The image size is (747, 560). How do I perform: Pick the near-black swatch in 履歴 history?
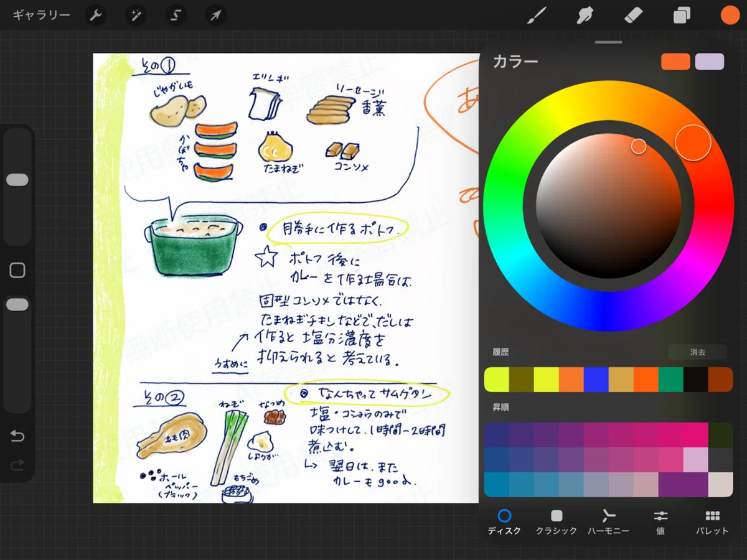(x=696, y=380)
